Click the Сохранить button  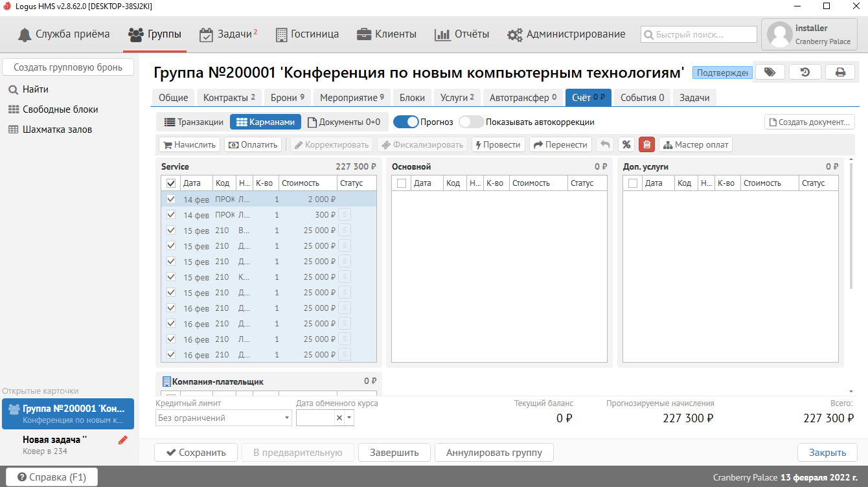pyautogui.click(x=196, y=453)
